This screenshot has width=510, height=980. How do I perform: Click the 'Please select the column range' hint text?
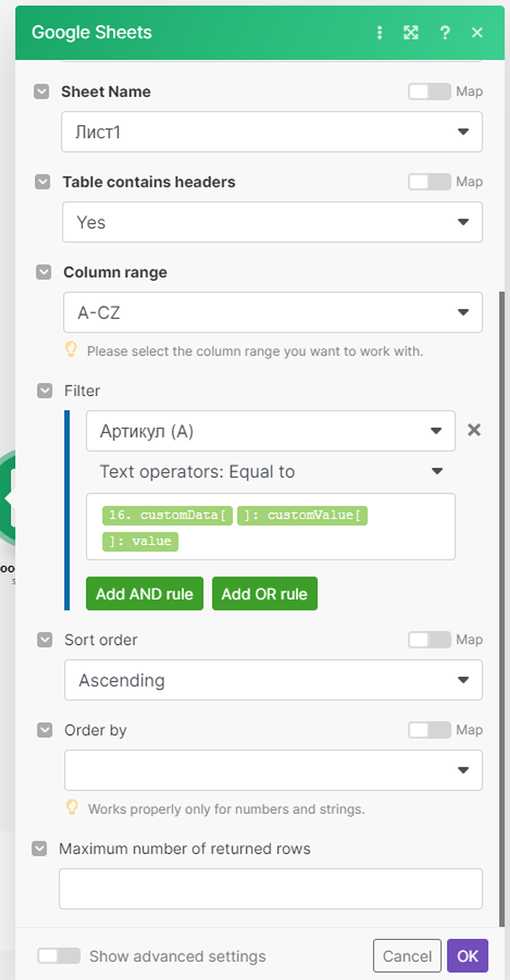click(255, 351)
